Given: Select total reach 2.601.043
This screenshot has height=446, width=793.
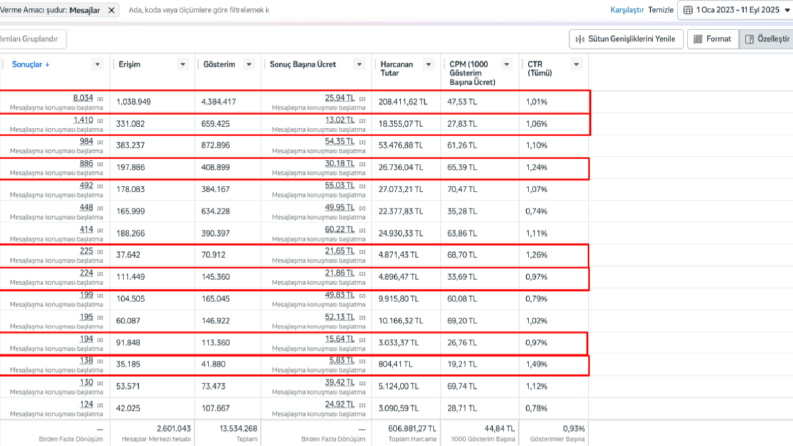Looking at the screenshot, I should point(173,428).
